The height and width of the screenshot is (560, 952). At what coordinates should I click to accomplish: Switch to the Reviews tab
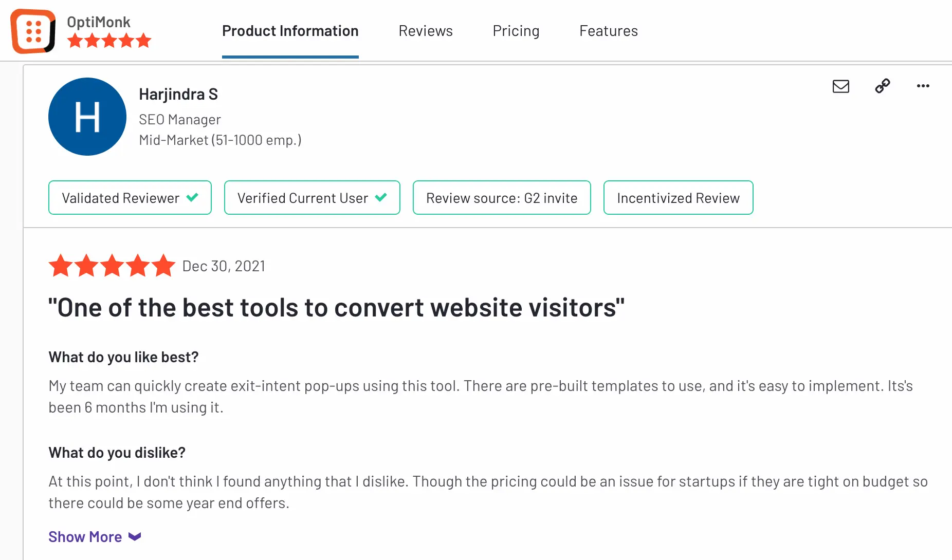(425, 31)
